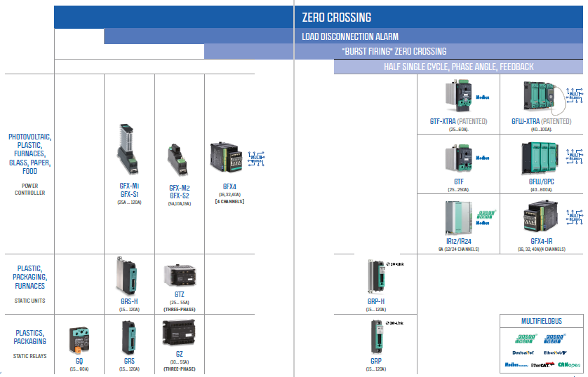Open the GZ three-phase relay image

point(179,334)
